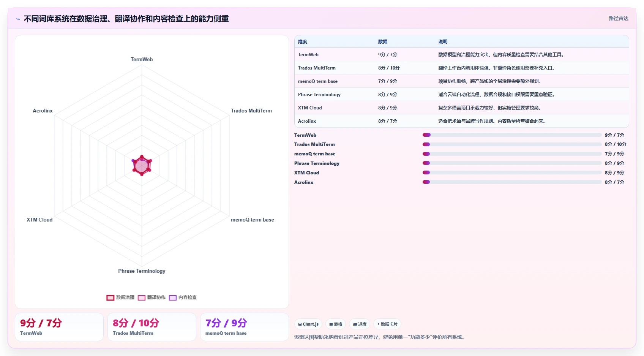Click the 7分 / 9分 table score cell

pyautogui.click(x=387, y=81)
